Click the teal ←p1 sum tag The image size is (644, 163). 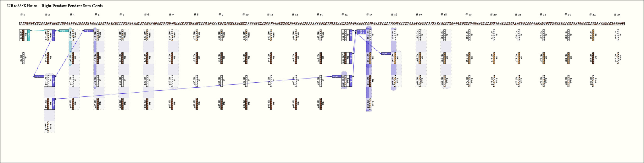(63, 31)
